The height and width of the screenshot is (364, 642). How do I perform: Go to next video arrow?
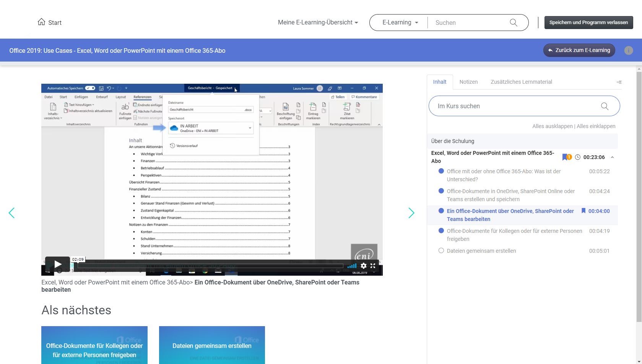click(x=411, y=213)
